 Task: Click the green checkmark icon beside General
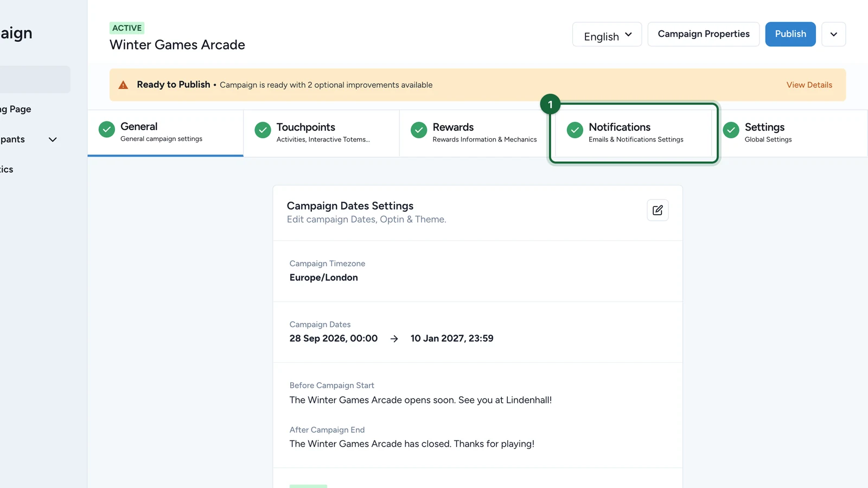[107, 130]
